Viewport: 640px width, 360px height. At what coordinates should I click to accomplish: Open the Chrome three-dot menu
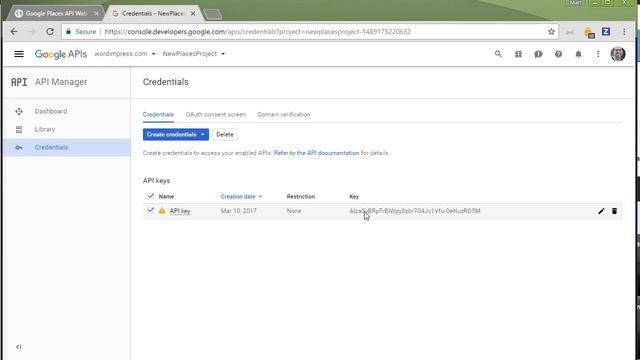[x=624, y=31]
